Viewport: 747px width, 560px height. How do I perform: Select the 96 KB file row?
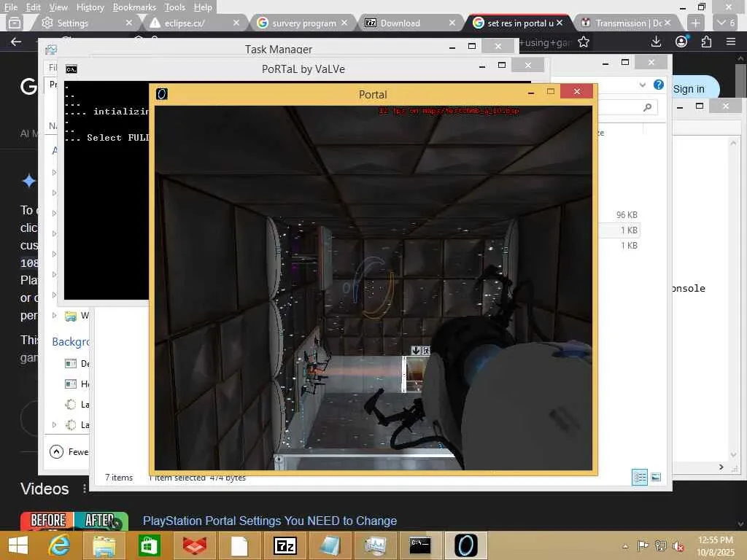tap(619, 215)
